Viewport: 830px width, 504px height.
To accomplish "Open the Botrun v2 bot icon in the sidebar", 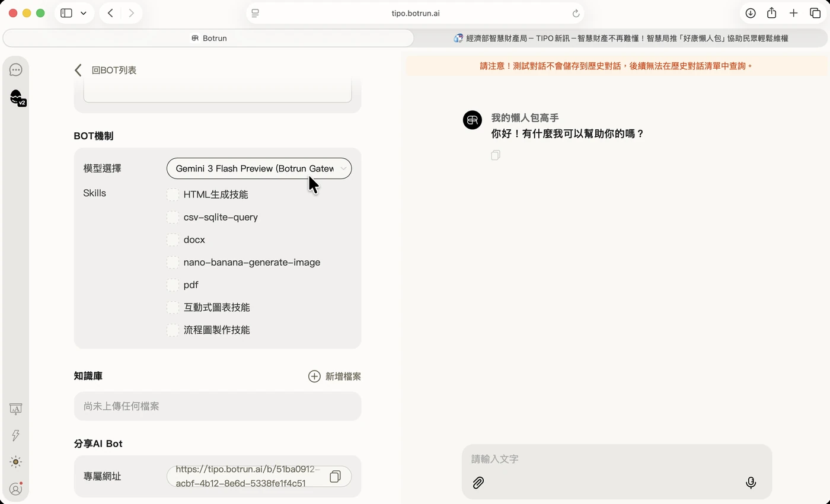I will pos(17,97).
